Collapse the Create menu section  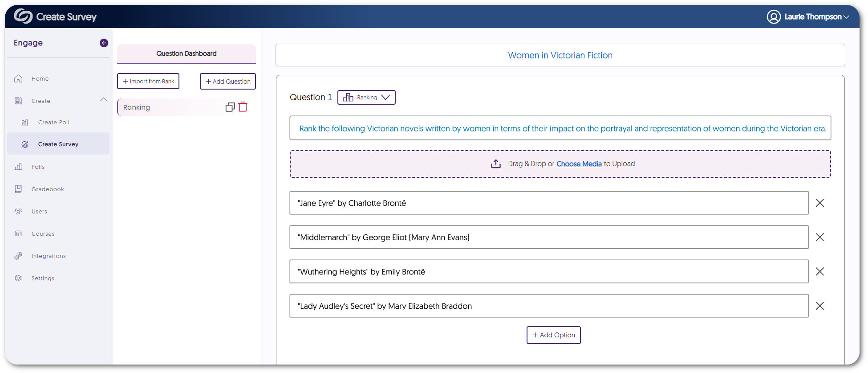[104, 100]
